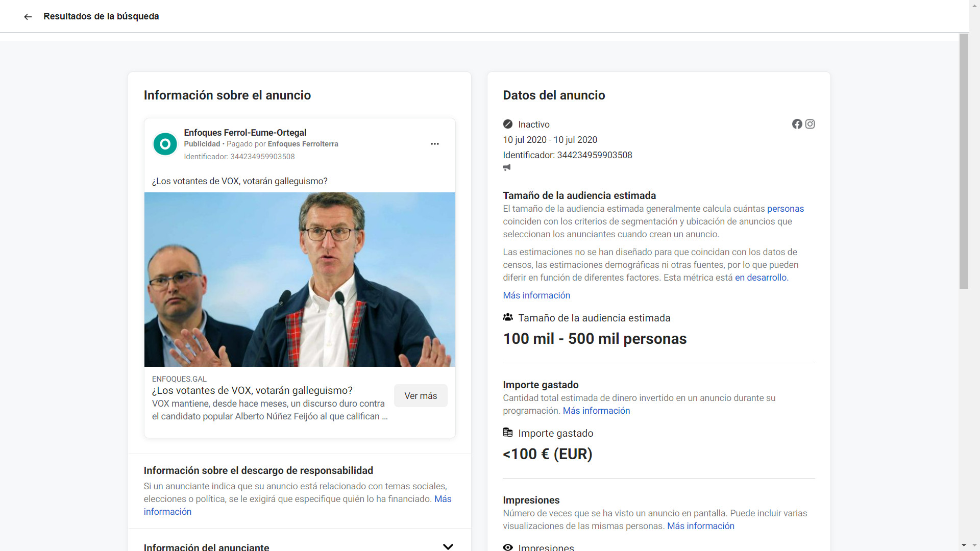The image size is (980, 551).
Task: Click the 'Información sobre el anuncio' heading
Action: (x=227, y=95)
